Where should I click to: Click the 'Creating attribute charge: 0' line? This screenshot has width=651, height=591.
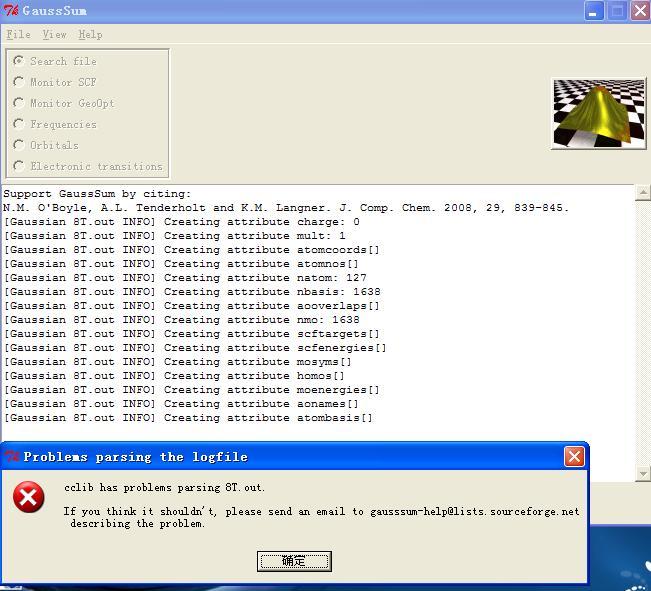[181, 222]
